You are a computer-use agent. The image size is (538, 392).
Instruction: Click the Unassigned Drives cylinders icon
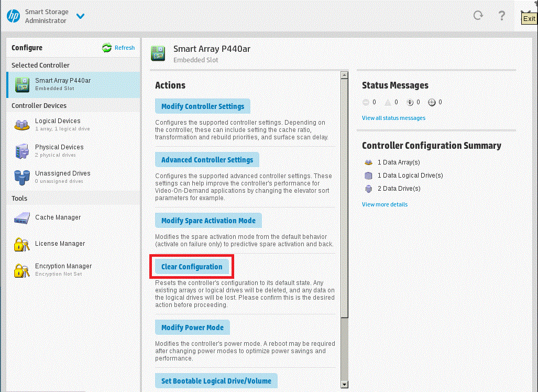22,177
